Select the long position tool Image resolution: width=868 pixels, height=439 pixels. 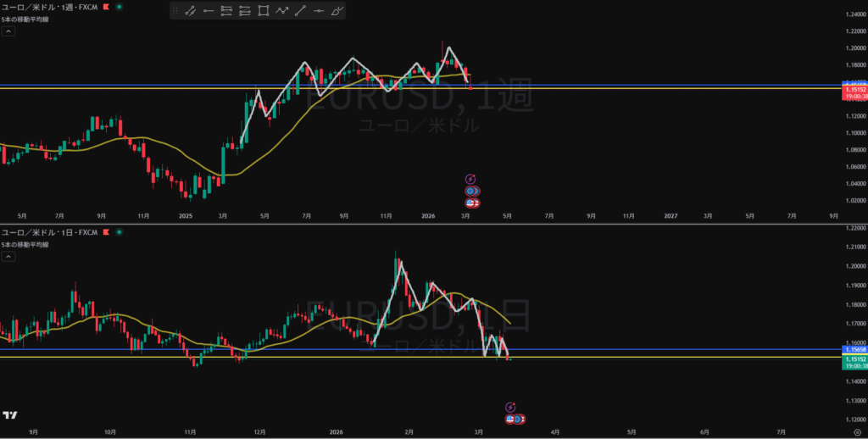click(x=226, y=11)
